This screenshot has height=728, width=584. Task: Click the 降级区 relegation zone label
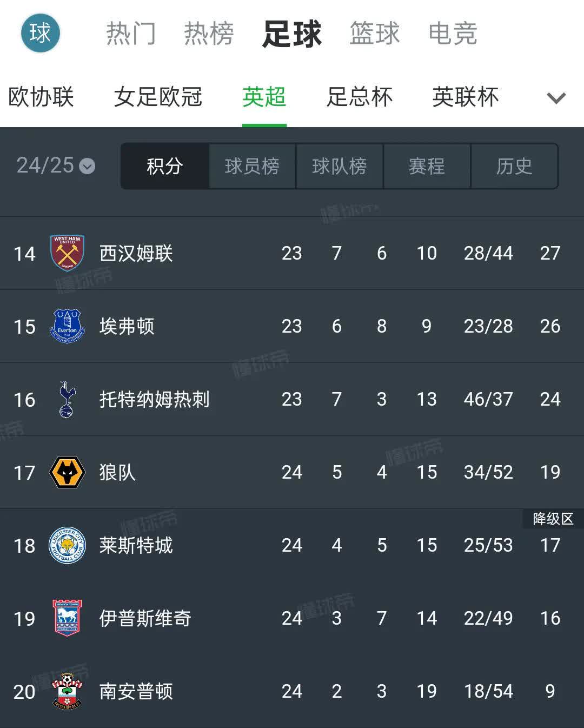point(553,518)
